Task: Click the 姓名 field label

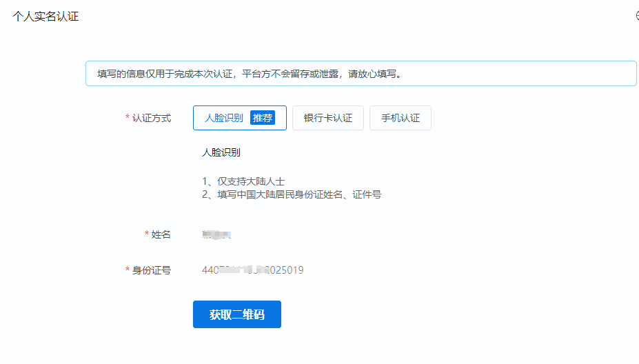Action: [x=161, y=235]
